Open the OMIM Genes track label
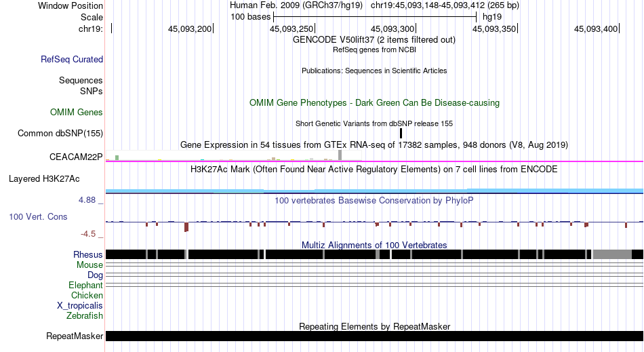Screen dimensions: 644x352 pos(76,112)
